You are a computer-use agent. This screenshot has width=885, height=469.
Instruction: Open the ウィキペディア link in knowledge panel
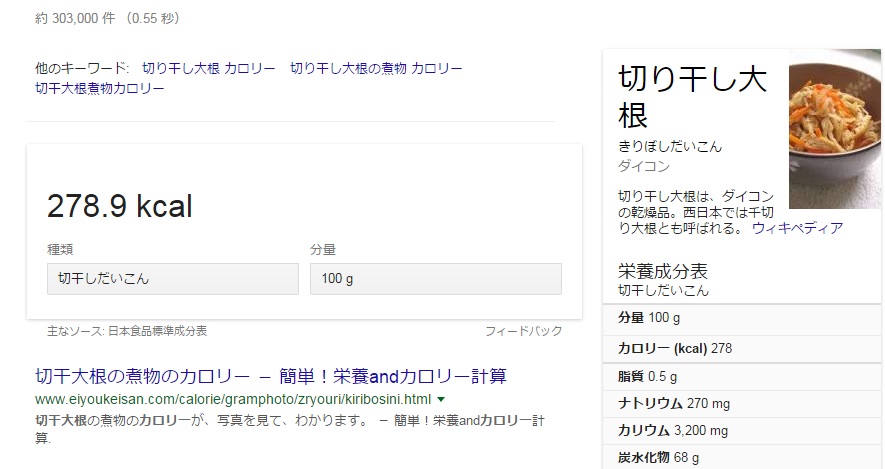pyautogui.click(x=798, y=228)
